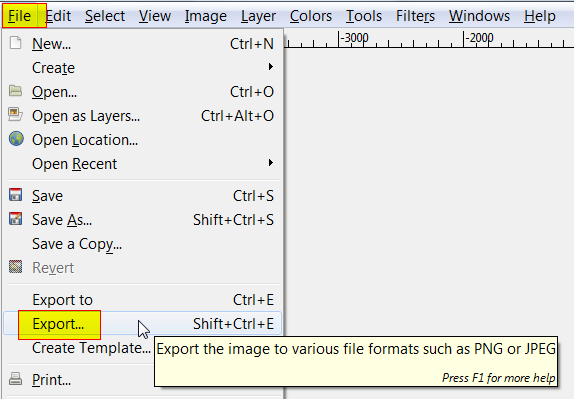The image size is (574, 399).
Task: Click the Open folder icon
Action: tap(15, 91)
